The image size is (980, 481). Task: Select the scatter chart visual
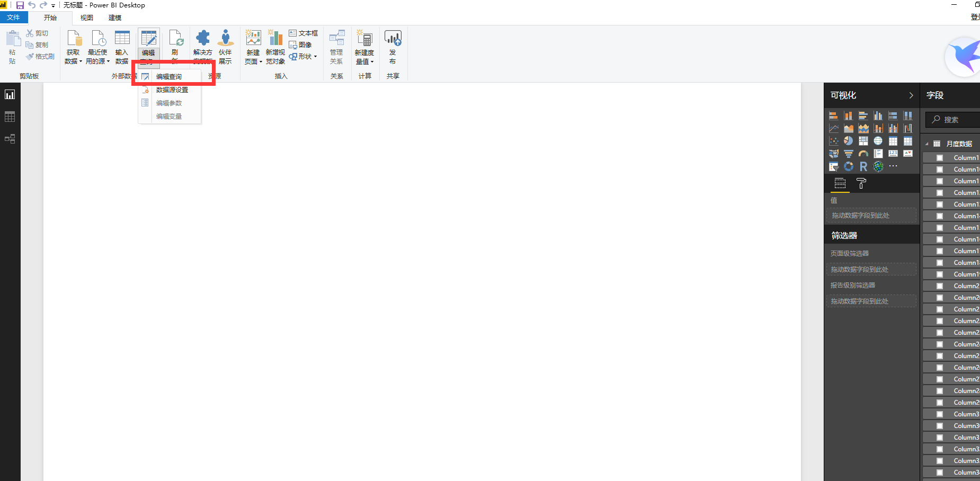(x=834, y=141)
